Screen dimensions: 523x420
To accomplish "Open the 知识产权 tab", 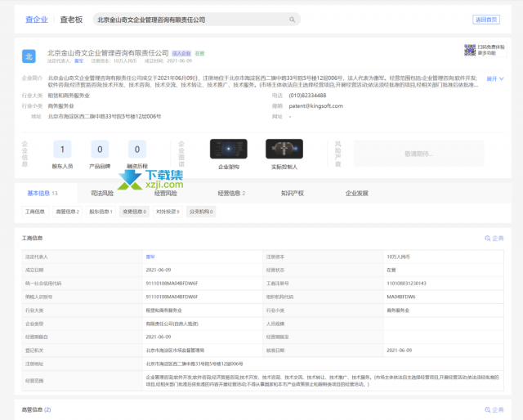I will pos(293,193).
